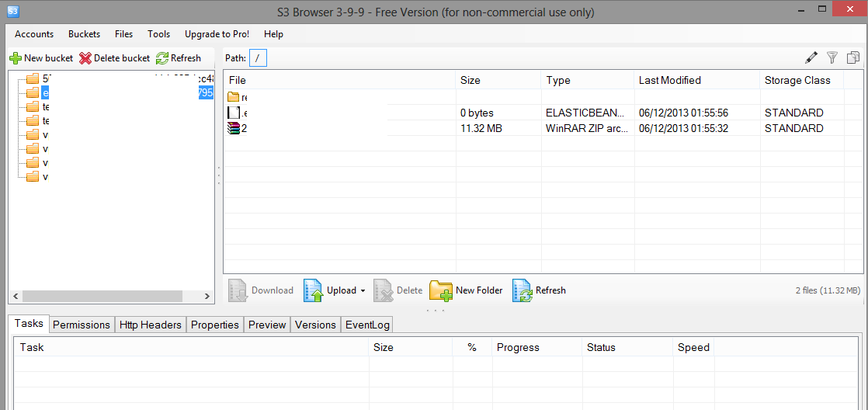Click the 'WinRAR ZIP arc...' type cell
Screen dimensions: 868x410
point(585,128)
